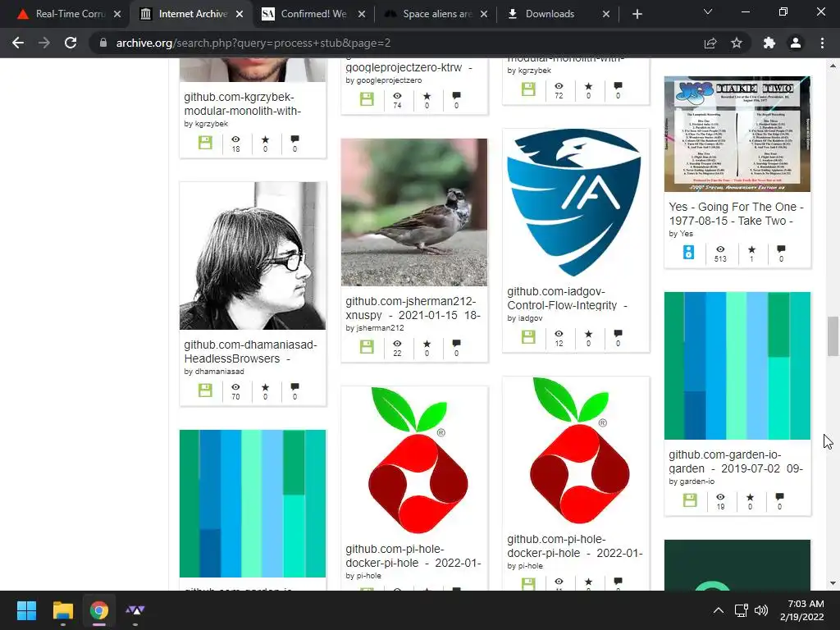The width and height of the screenshot is (840, 630).
Task: Click the views eye icon on HeadlessBrowsers card
Action: pos(235,387)
